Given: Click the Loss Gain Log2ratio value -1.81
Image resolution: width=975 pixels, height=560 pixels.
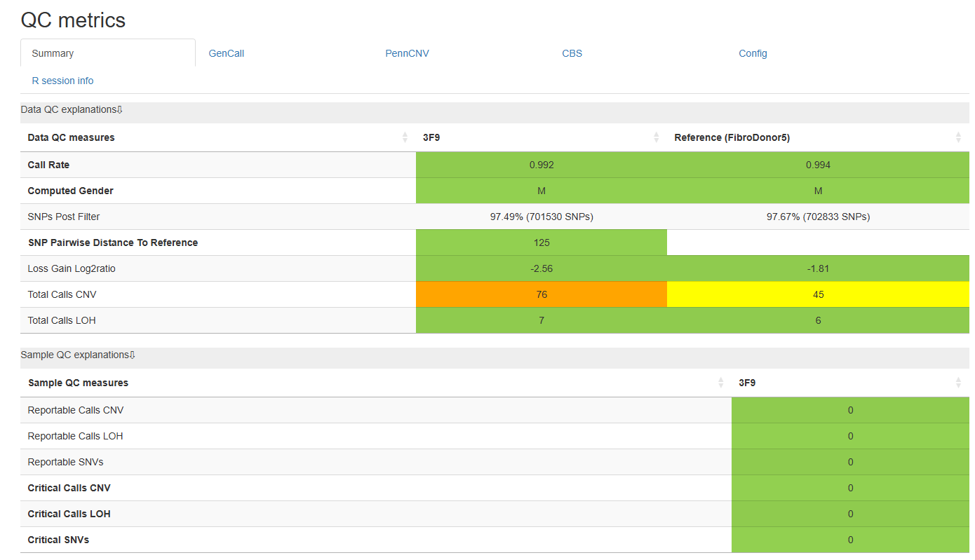Looking at the screenshot, I should point(818,268).
